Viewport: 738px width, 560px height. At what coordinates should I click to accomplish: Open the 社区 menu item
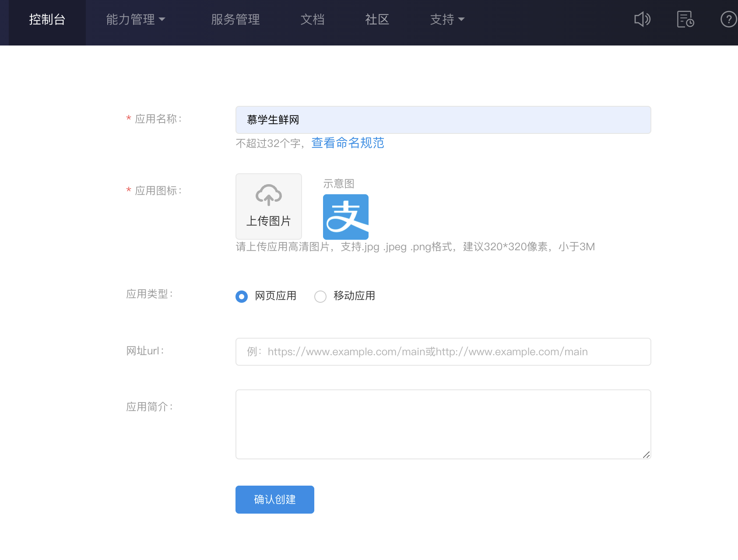tap(377, 19)
